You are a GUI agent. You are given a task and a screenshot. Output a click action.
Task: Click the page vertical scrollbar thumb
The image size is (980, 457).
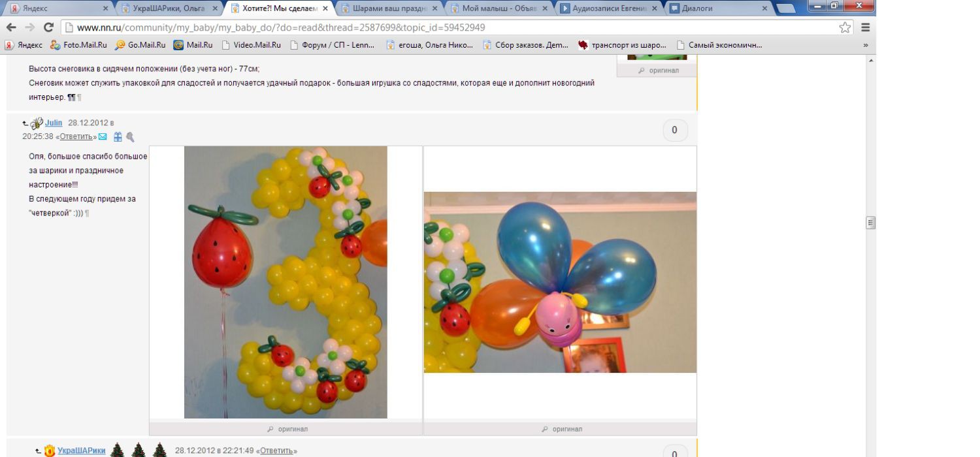[870, 223]
